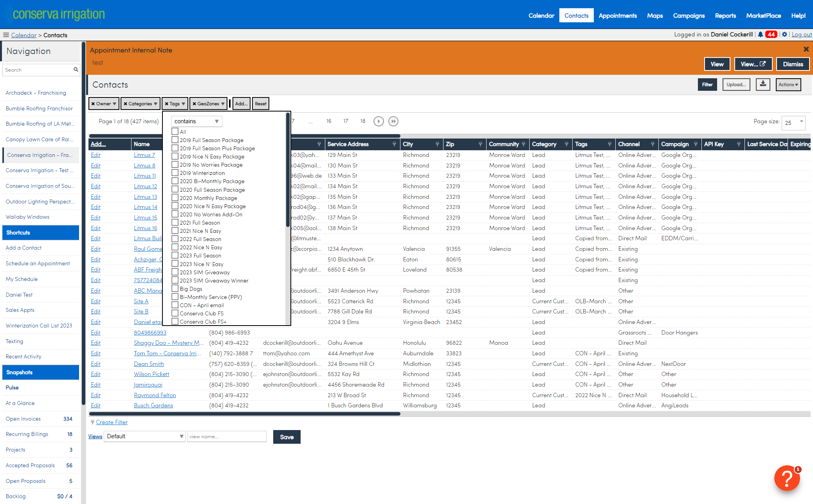Click the navigation sidebar vertical scrollbar
Screen dimensions: 813x504
coord(83,223)
